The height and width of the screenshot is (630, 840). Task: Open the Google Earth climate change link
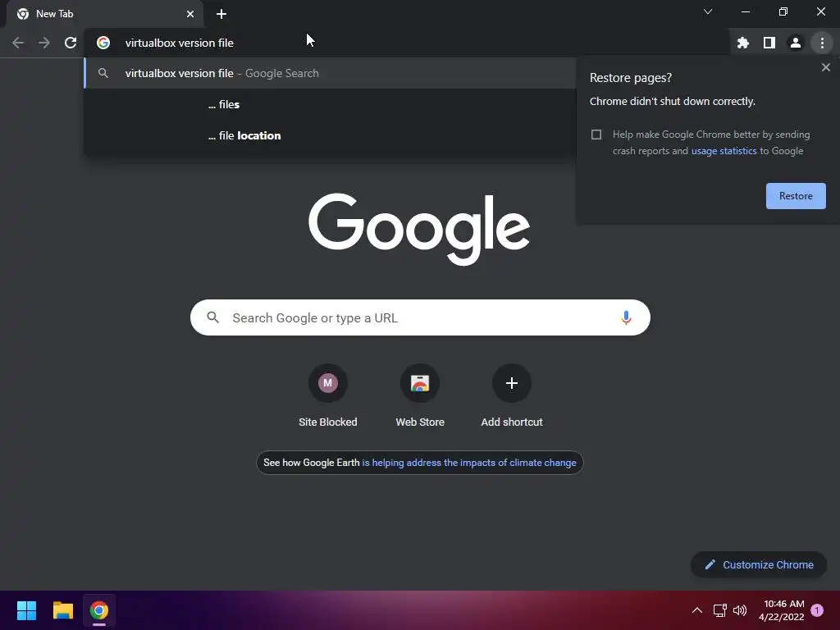tap(468, 463)
